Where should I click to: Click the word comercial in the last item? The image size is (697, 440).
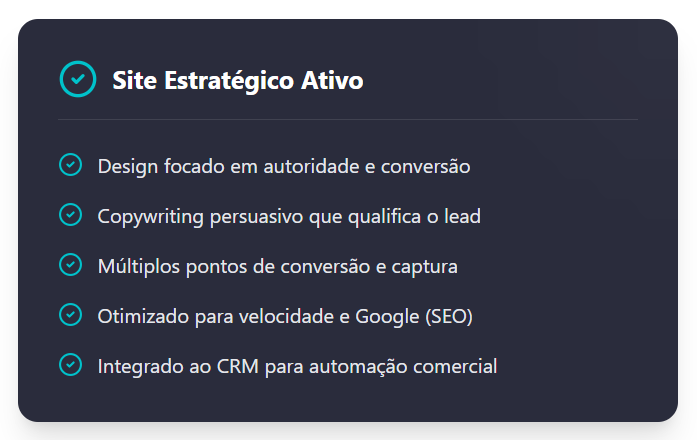coord(455,367)
